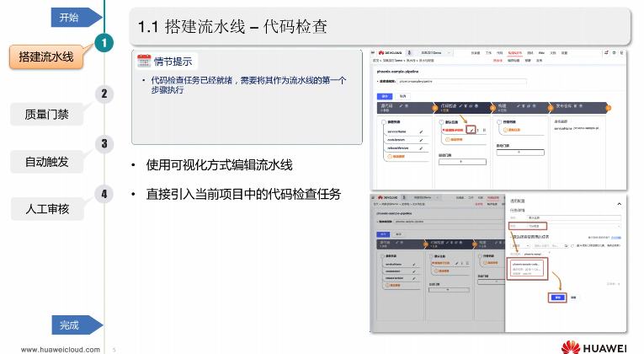Select step 3 circle on timeline
Viewport: 644px width, 354px height.
pyautogui.click(x=104, y=144)
